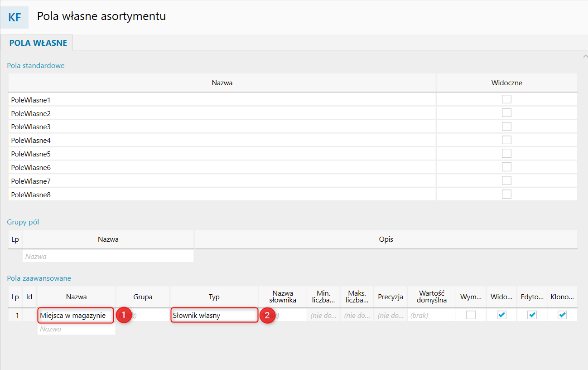Image resolution: width=588 pixels, height=370 pixels.
Task: Enable Widoczne checkbox for PoleWlasne1
Action: (506, 99)
